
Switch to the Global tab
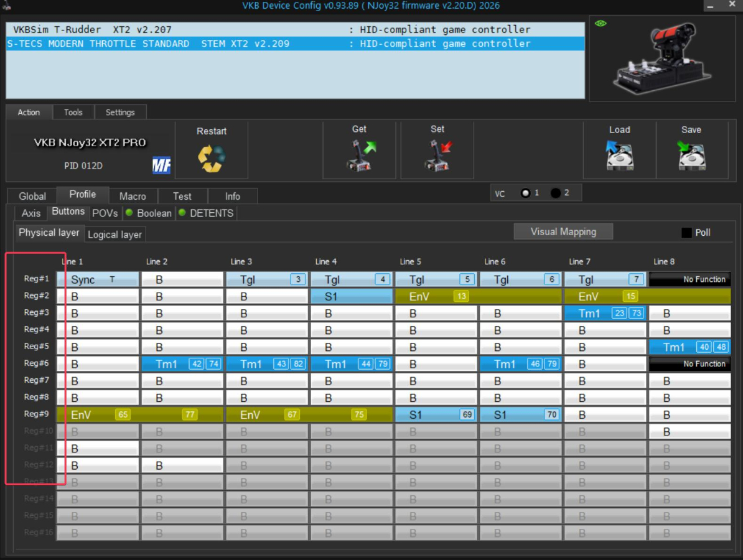[32, 196]
